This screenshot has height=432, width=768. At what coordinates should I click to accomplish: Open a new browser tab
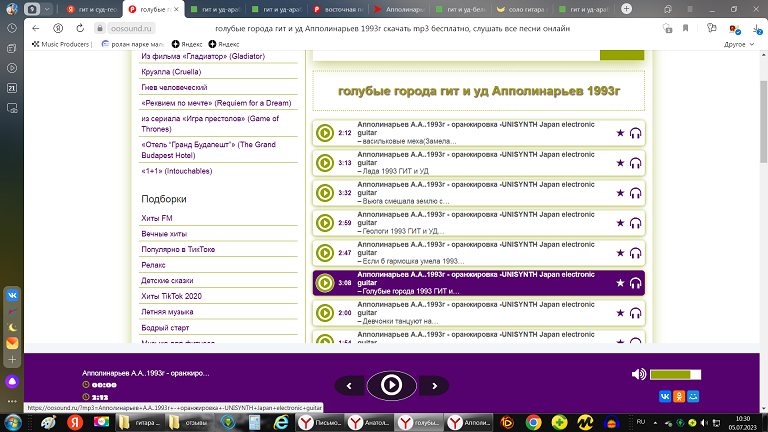(626, 9)
